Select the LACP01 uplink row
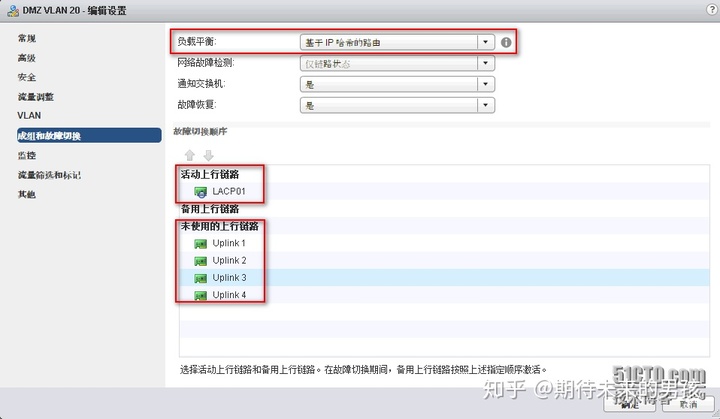 click(x=444, y=192)
